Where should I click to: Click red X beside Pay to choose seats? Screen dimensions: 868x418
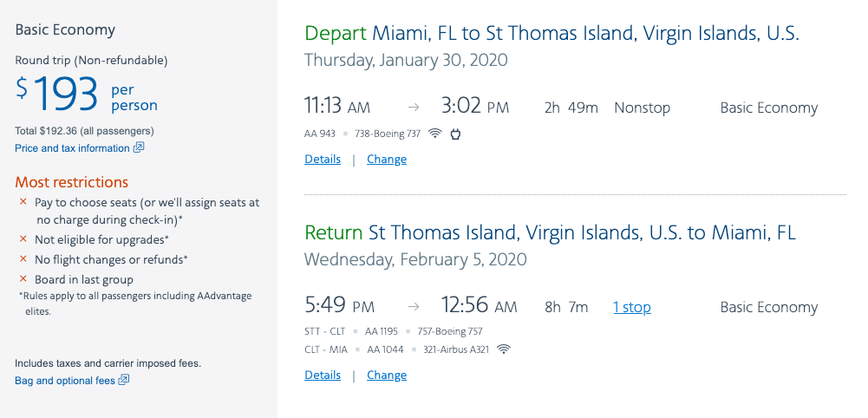click(23, 202)
